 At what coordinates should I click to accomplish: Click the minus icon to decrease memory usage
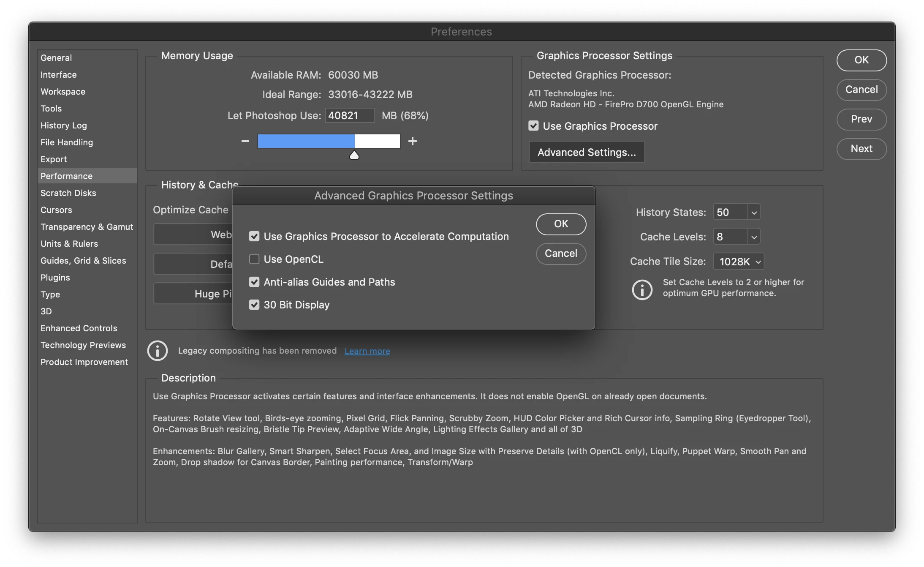coord(245,141)
